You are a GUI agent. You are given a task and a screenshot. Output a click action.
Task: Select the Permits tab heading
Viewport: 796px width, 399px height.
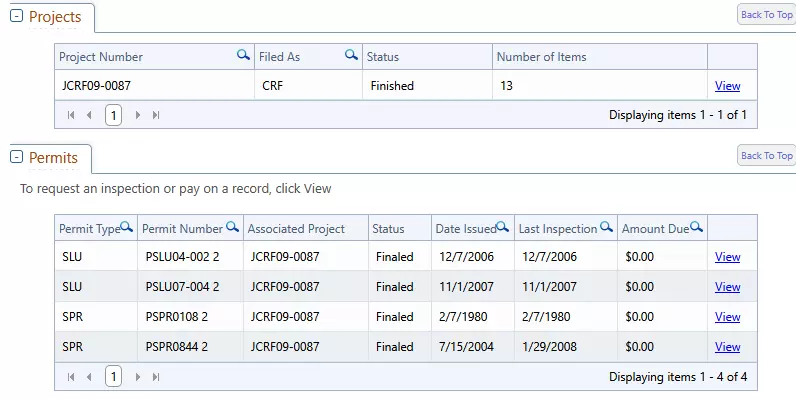(53, 158)
